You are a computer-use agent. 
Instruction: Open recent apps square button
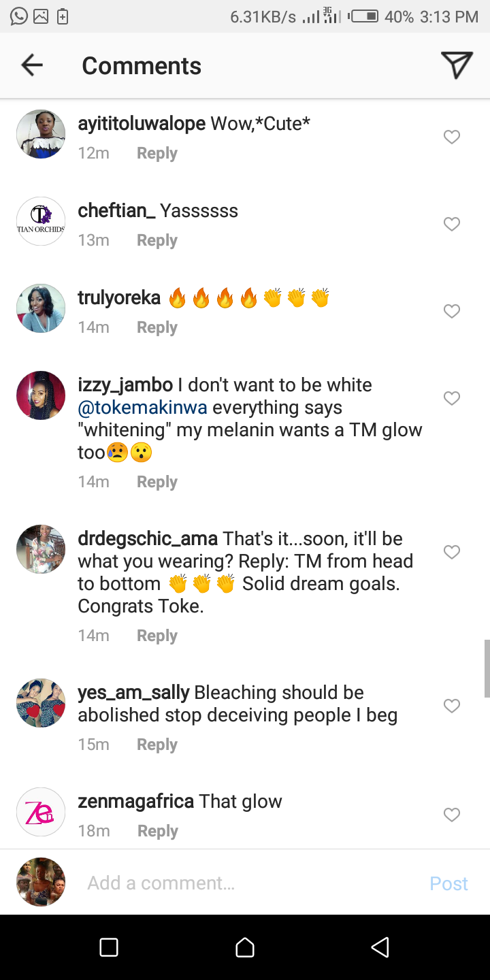tap(109, 947)
